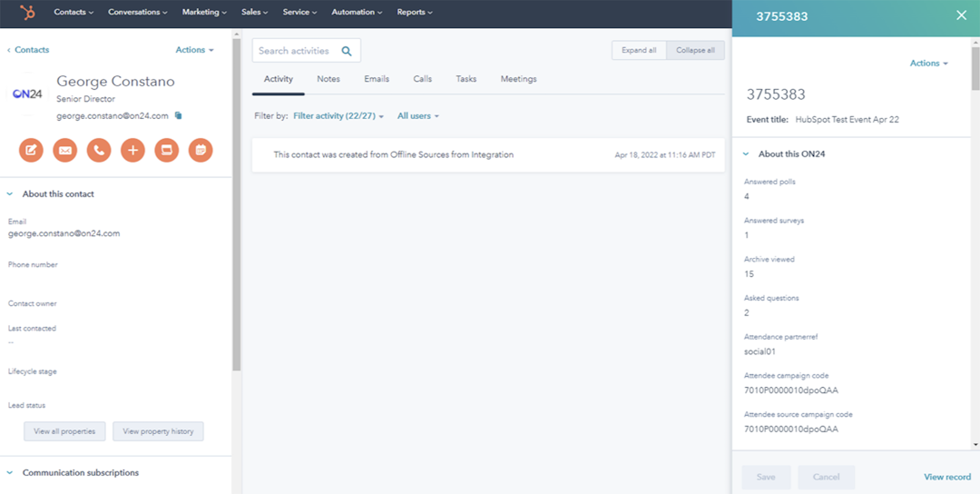Image resolution: width=980 pixels, height=494 pixels.
Task: Click the Collapse all button
Action: (695, 51)
